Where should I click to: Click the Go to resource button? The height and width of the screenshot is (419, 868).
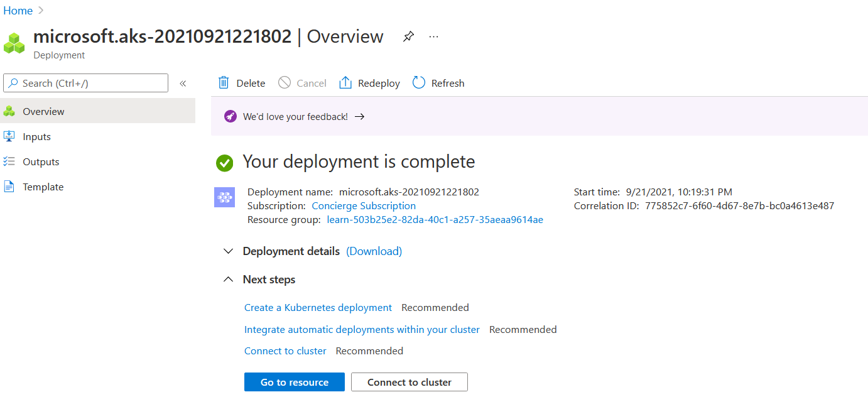[x=295, y=382]
